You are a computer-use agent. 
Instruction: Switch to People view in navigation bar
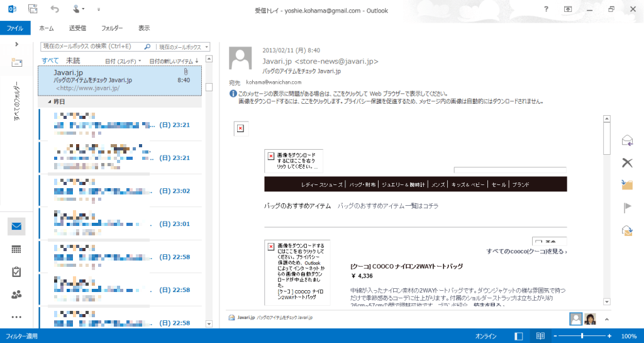click(x=16, y=294)
